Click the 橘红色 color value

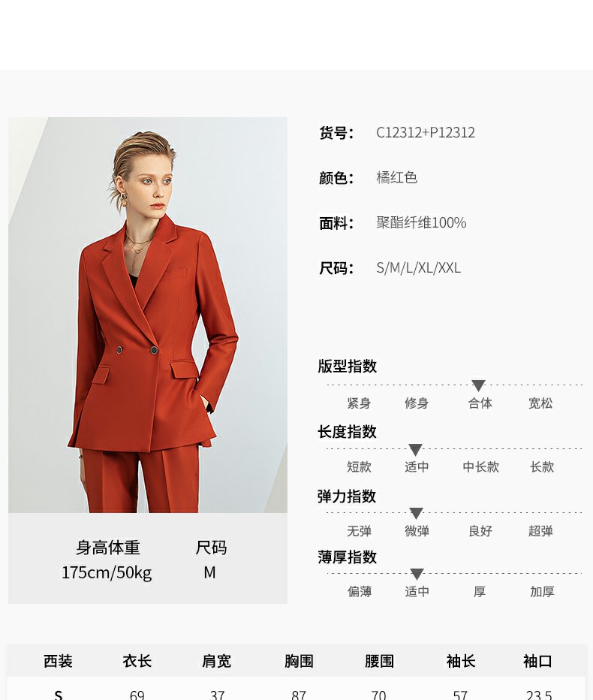coord(396,178)
